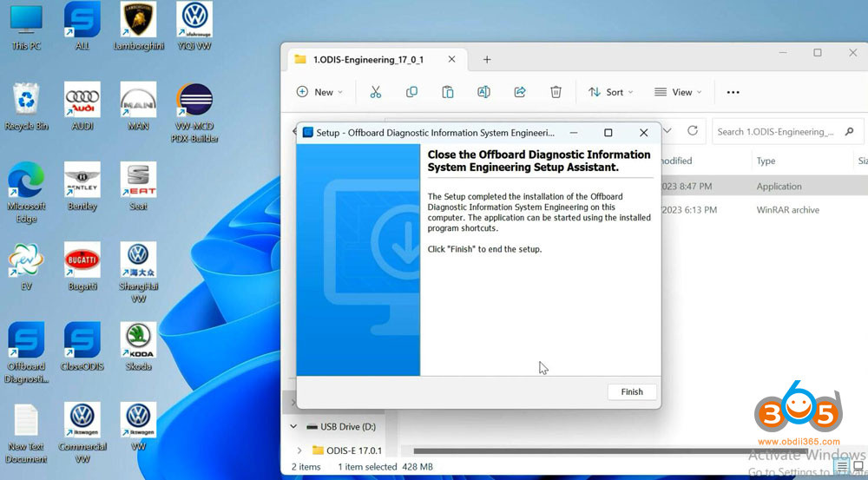Click the Cut scissors icon in Explorer toolbar
The height and width of the screenshot is (480, 868).
[375, 92]
